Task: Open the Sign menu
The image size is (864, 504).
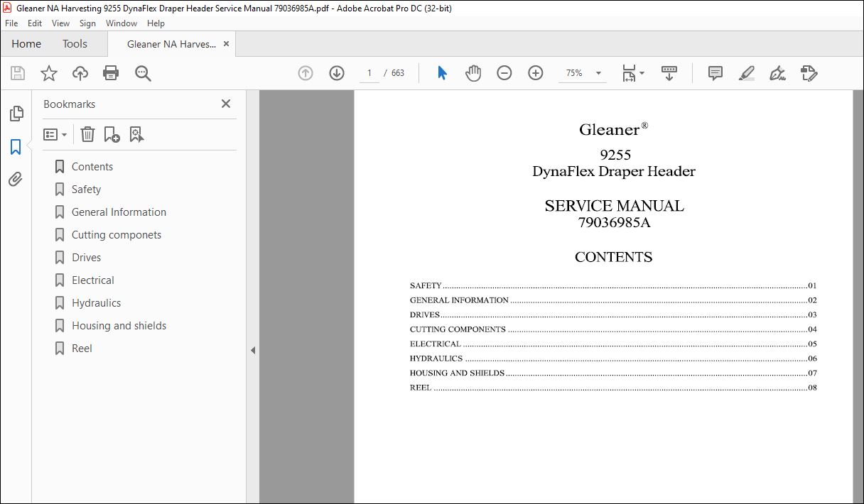Action: coord(87,23)
